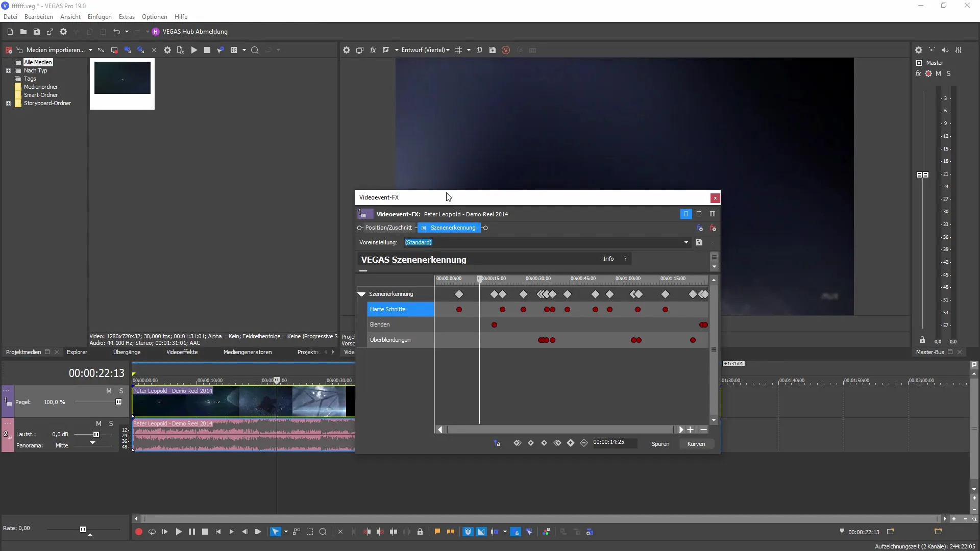980x551 pixels.
Task: Adjust the Lautst. volume slider on the audio track
Action: [96, 434]
